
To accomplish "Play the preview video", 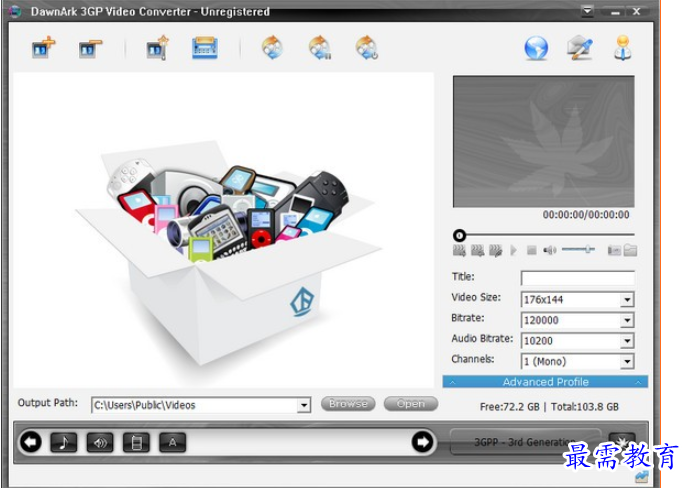I will [513, 251].
